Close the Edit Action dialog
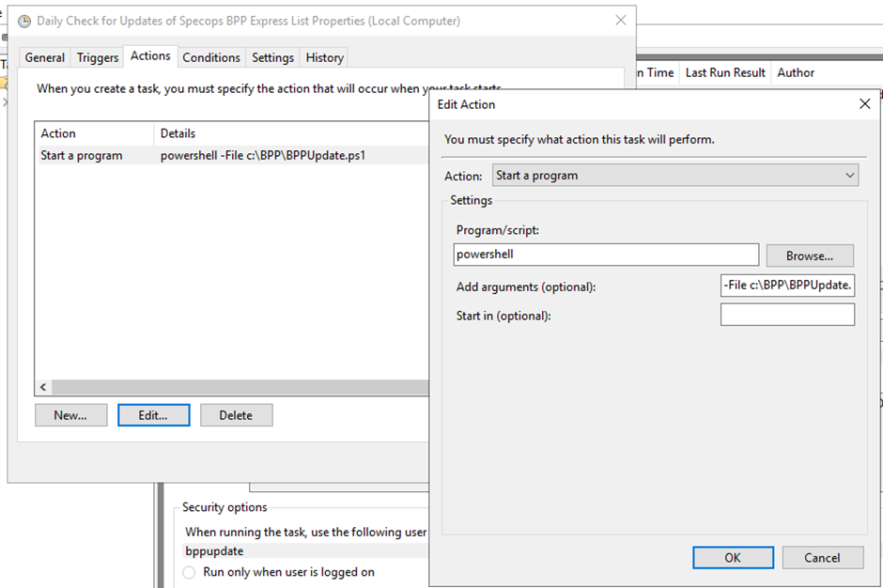This screenshot has height=588, width=883. [865, 104]
